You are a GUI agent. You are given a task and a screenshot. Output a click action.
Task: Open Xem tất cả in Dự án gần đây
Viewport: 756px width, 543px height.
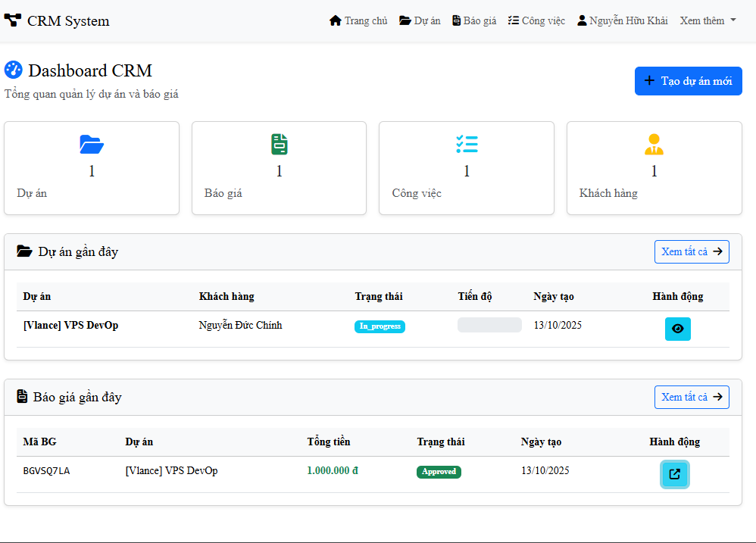(691, 251)
